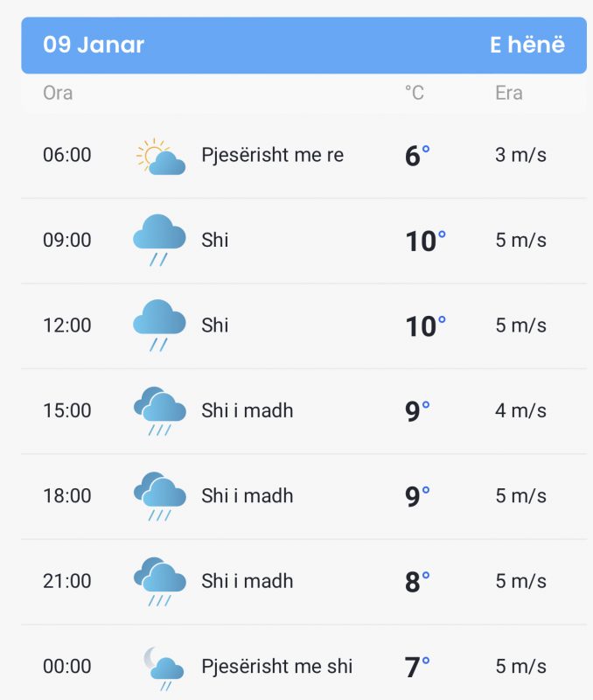
Task: Click the 4 m/s wind value at 15:00
Action: (520, 410)
